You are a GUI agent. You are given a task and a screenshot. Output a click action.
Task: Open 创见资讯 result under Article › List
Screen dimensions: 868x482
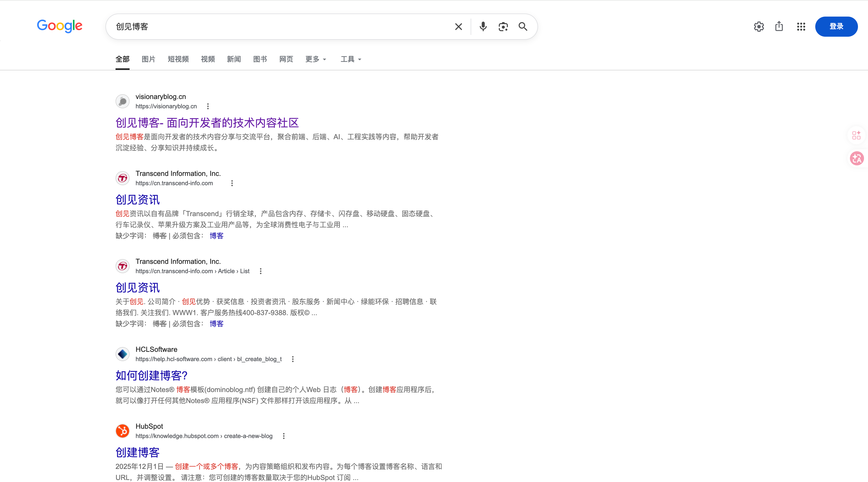[137, 287]
